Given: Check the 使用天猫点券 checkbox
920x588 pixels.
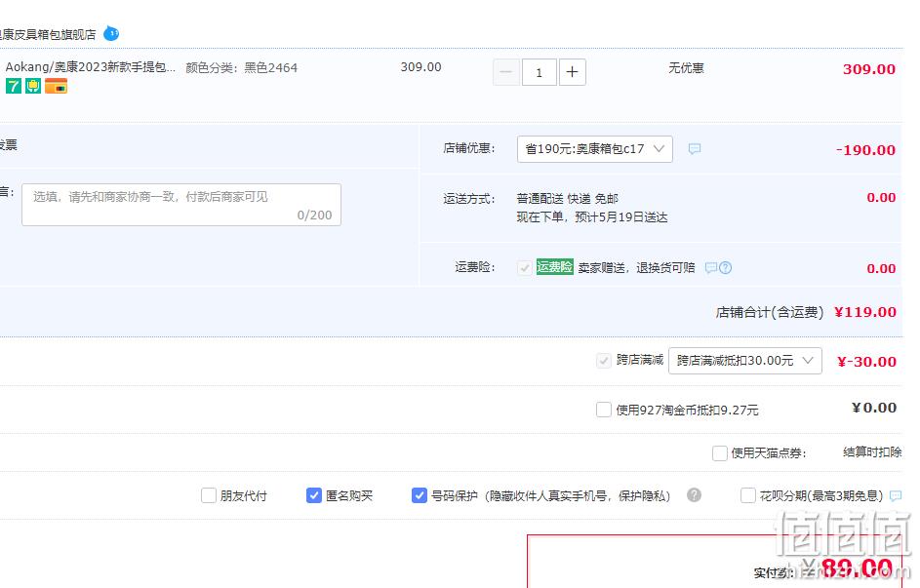Looking at the screenshot, I should 720,452.
